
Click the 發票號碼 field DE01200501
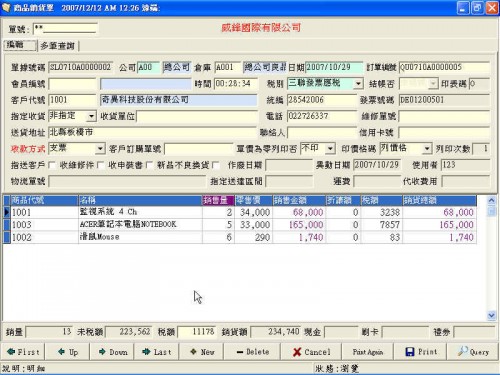pos(444,100)
